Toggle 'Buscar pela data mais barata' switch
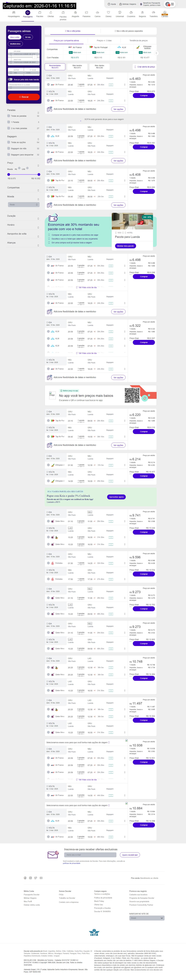The image size is (186, 980). [10, 80]
